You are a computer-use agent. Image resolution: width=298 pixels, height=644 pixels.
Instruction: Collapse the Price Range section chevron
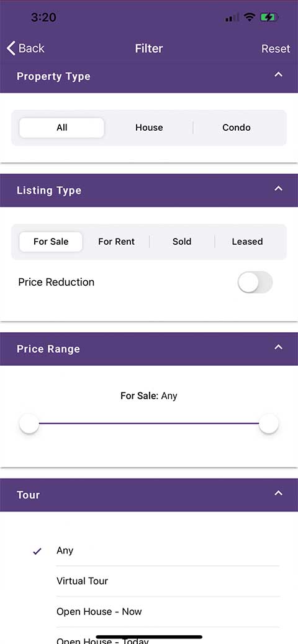279,347
